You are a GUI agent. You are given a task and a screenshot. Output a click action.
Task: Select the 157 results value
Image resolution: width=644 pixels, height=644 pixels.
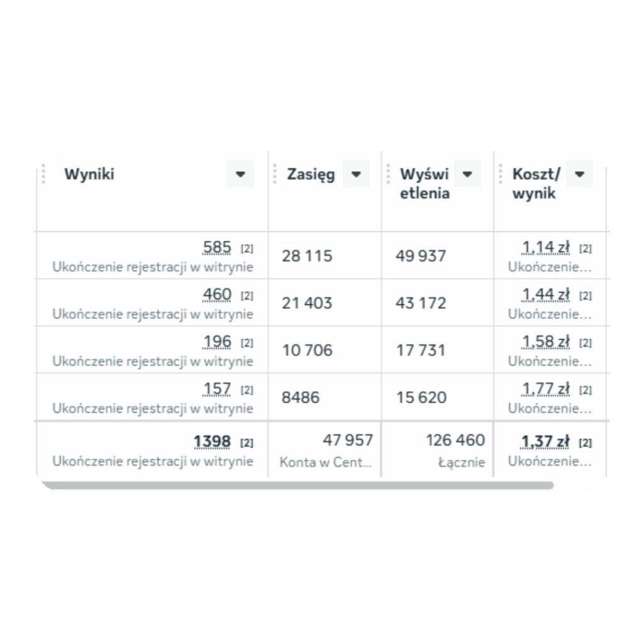tap(217, 389)
